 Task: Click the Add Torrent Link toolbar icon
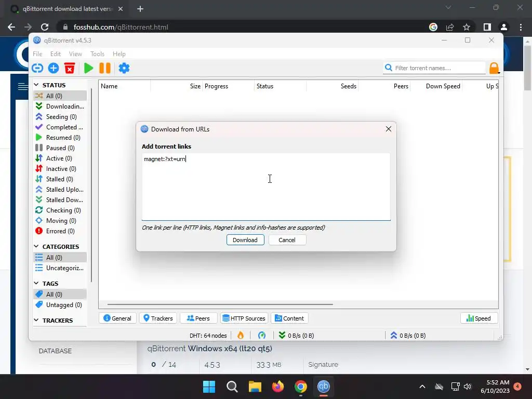[x=37, y=68]
